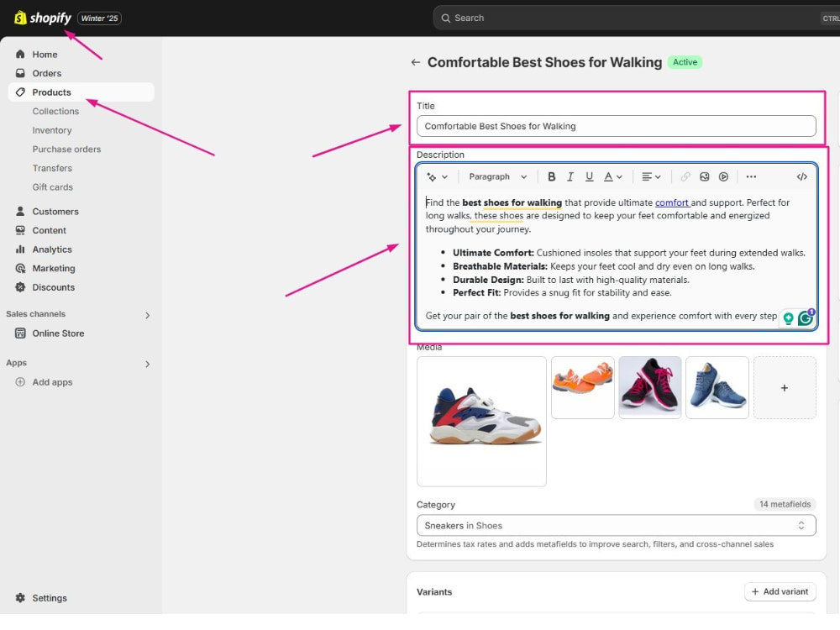Open the Orders page
This screenshot has width=840, height=630.
point(46,73)
